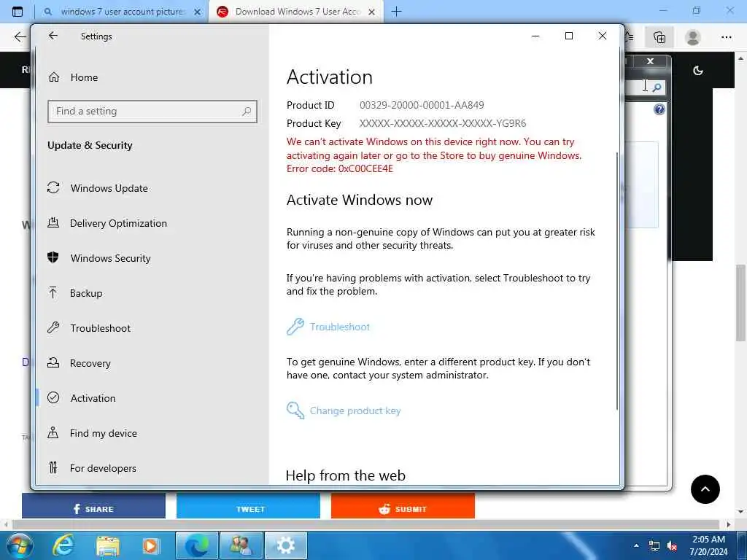Viewport: 747px width, 560px height.
Task: Open Windows Update settings
Action: (98, 188)
